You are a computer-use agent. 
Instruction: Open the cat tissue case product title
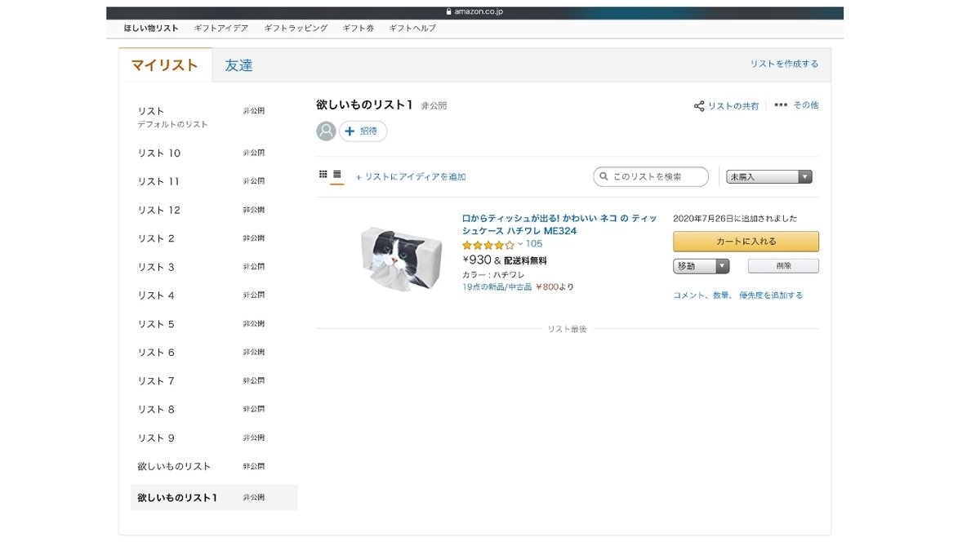559,224
